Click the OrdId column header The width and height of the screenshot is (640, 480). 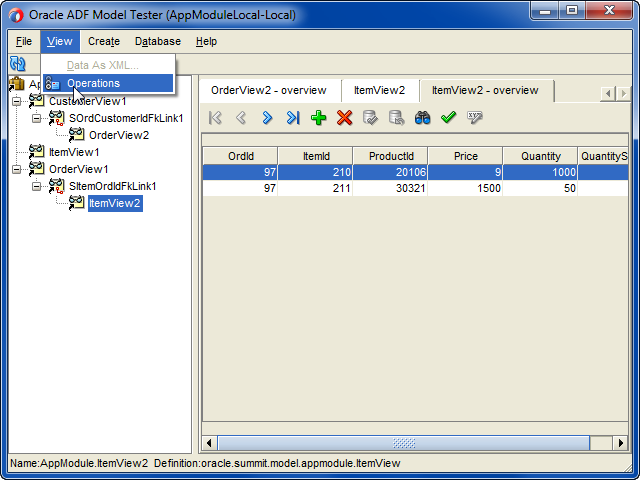pyautogui.click(x=240, y=156)
